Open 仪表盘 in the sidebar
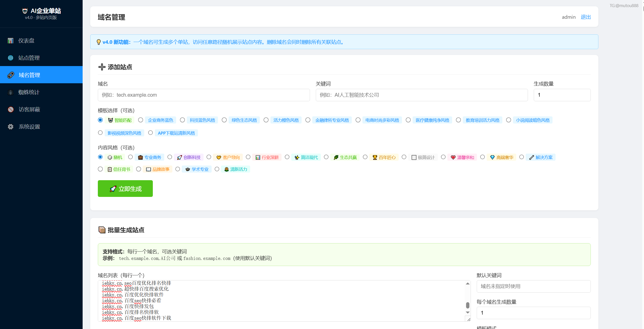 41,41
